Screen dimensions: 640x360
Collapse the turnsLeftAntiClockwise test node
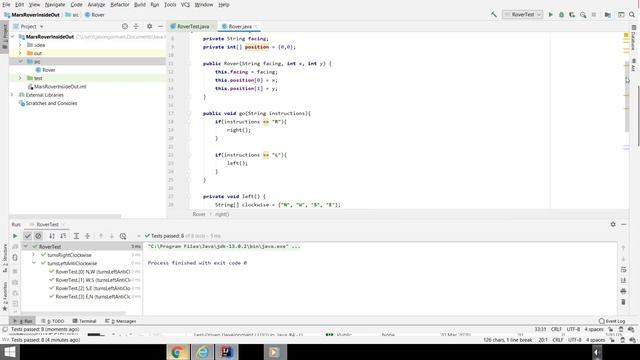(x=34, y=263)
